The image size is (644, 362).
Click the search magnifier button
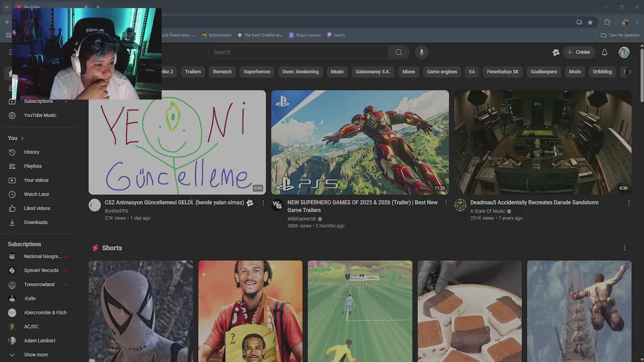click(398, 52)
